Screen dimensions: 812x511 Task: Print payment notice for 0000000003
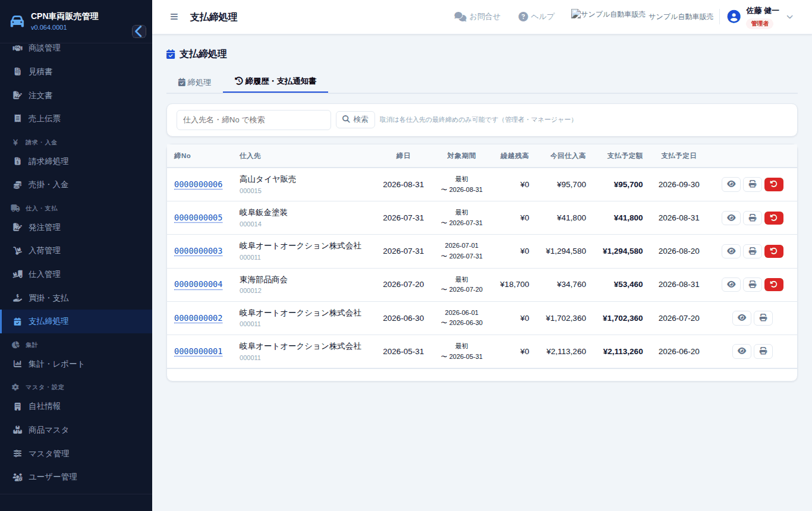(x=753, y=251)
